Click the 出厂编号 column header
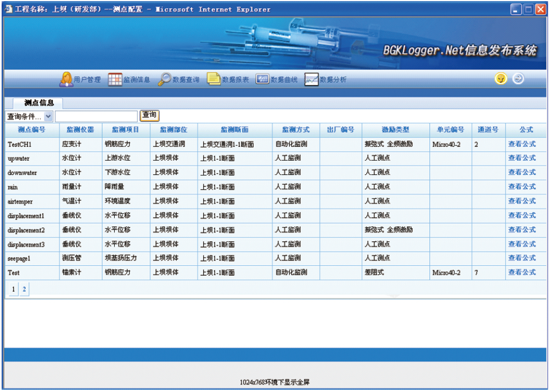The image size is (550, 392). (x=340, y=129)
